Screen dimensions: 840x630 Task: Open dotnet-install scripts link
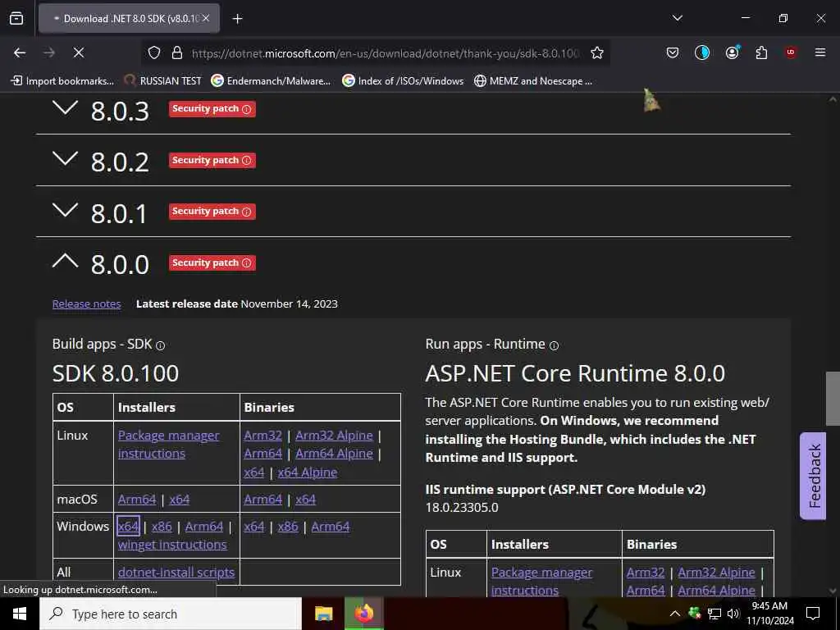[176, 572]
